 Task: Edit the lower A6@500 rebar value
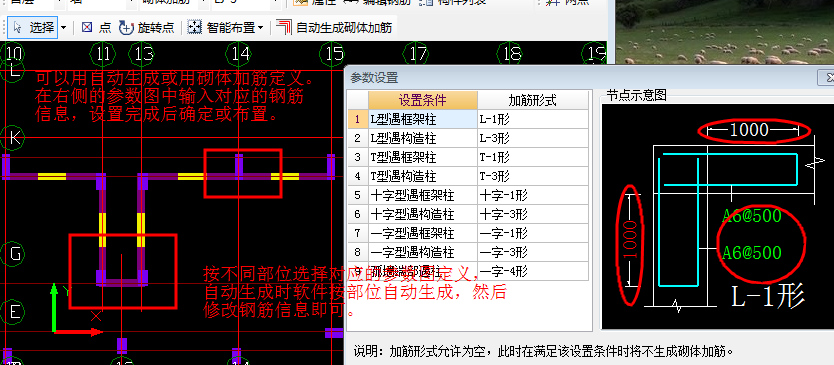[752, 252]
